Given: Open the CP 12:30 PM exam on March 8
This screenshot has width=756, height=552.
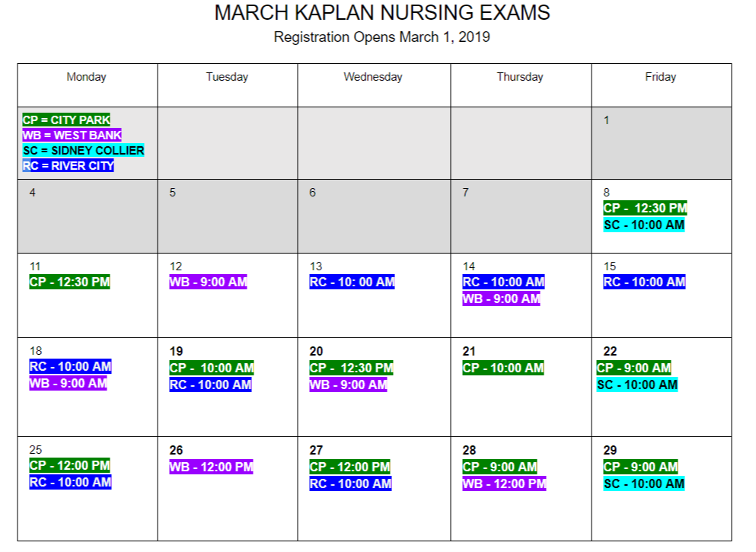Looking at the screenshot, I should [645, 209].
